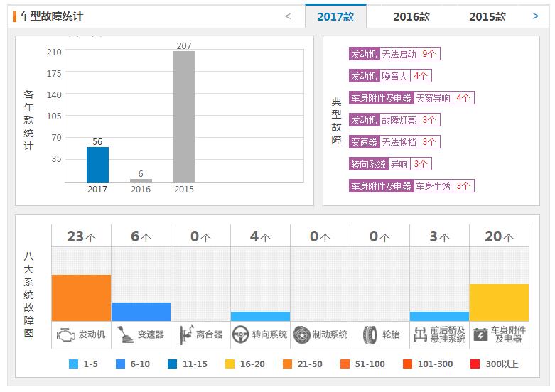Click the 101-300 legend color swatch
The width and height of the screenshot is (555, 392).
pyautogui.click(x=407, y=364)
